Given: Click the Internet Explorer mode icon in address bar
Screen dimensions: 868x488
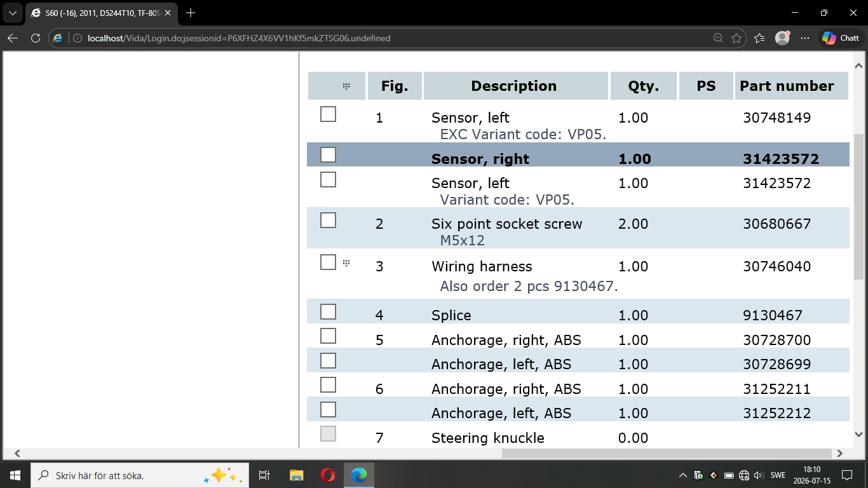Looking at the screenshot, I should (x=58, y=38).
